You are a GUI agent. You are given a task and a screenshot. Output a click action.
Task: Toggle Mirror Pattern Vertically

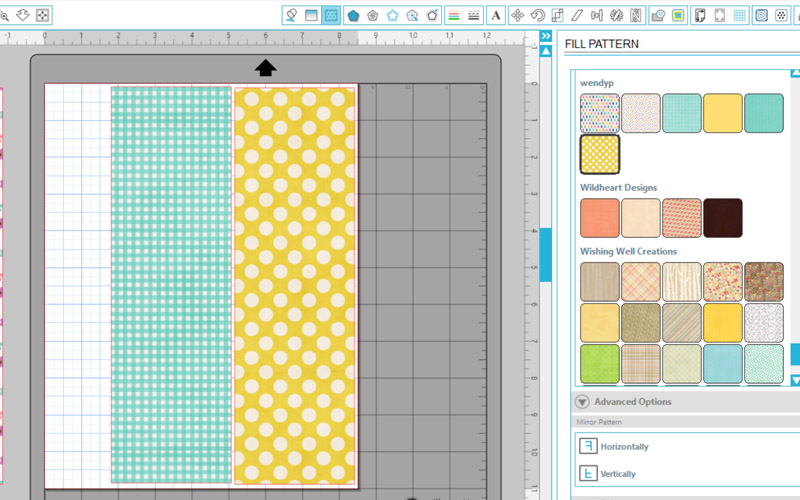(x=608, y=473)
